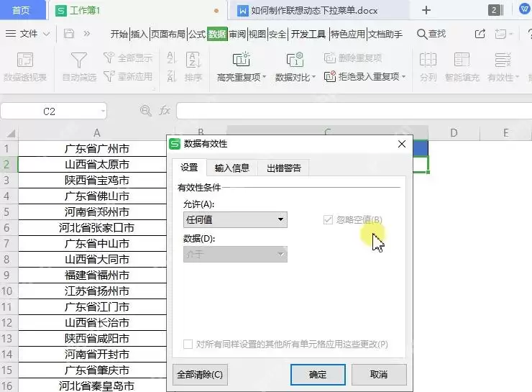532x392 pixels.
Task: Expand the Data Compare dropdown arrow
Action: pyautogui.click(x=313, y=77)
